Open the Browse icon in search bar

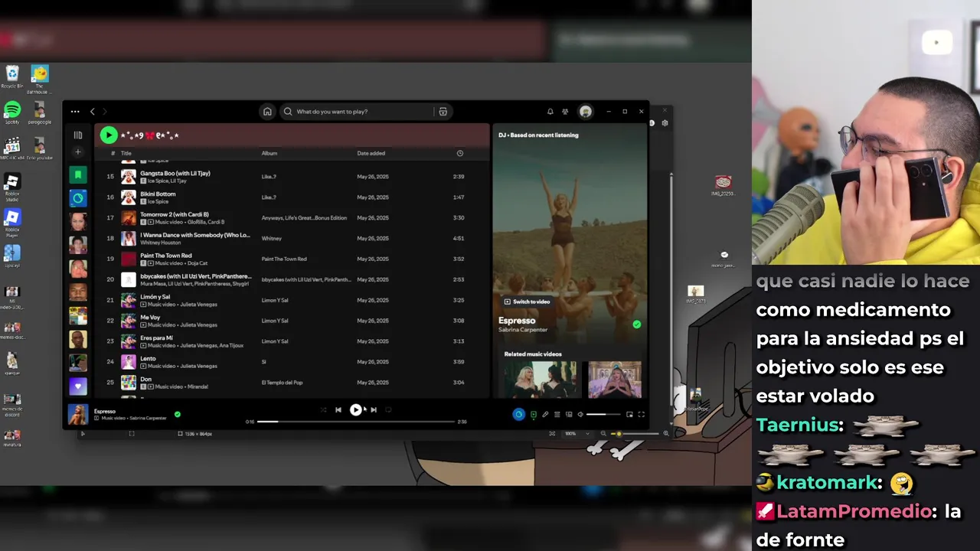[x=443, y=112]
